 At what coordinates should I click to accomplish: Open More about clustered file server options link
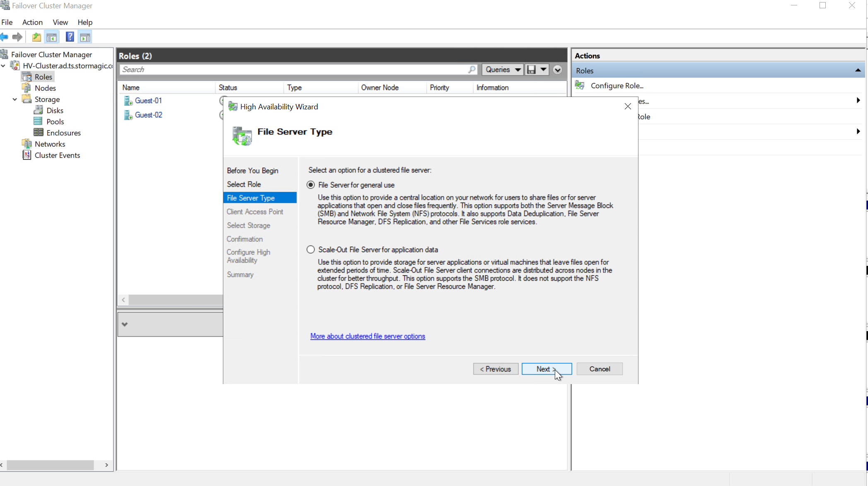368,336
